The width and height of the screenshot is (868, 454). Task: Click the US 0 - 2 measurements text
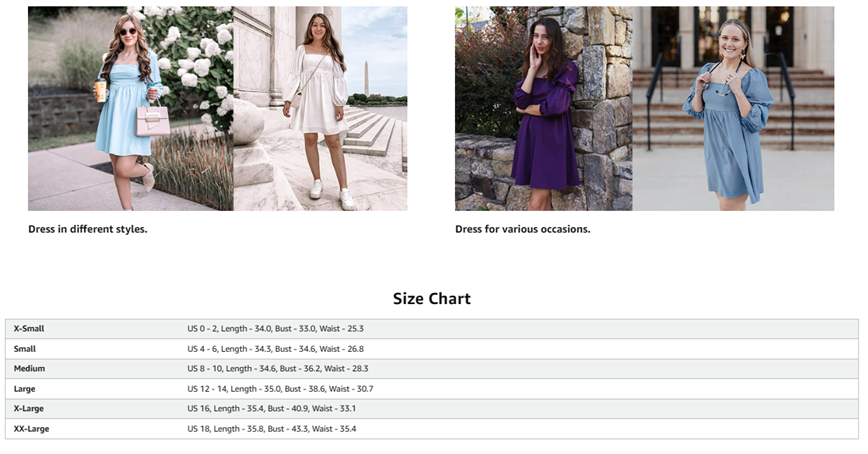[x=275, y=329]
